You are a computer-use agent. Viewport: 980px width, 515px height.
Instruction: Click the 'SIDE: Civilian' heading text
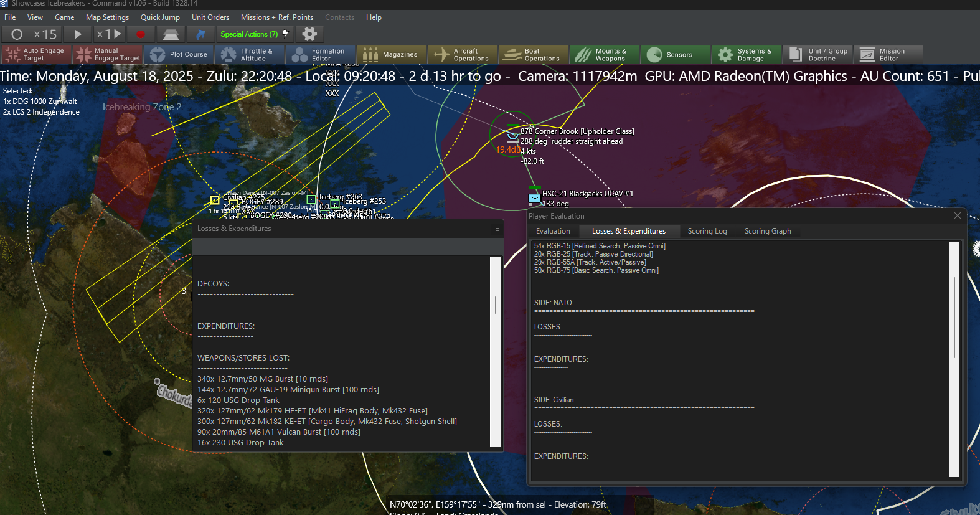(554, 400)
